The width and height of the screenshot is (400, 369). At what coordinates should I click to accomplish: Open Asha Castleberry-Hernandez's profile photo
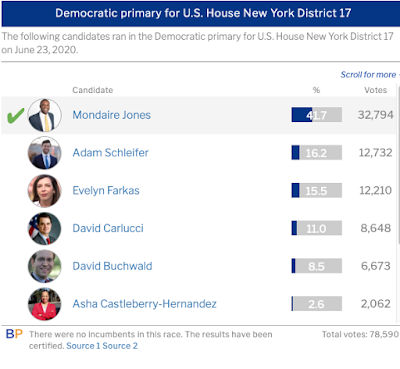44,304
